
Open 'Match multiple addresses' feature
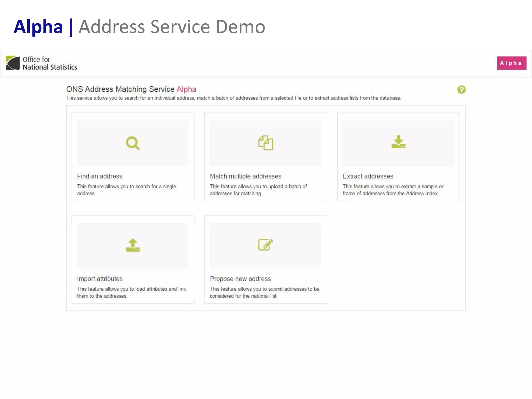tap(245, 176)
